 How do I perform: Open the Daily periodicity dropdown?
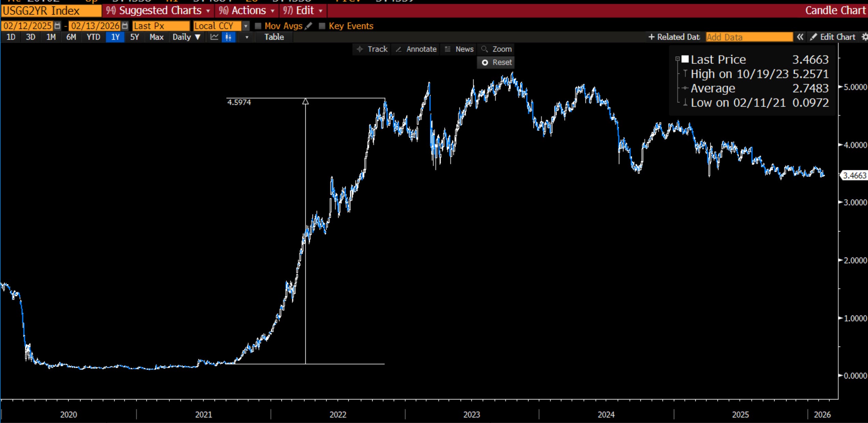click(186, 37)
